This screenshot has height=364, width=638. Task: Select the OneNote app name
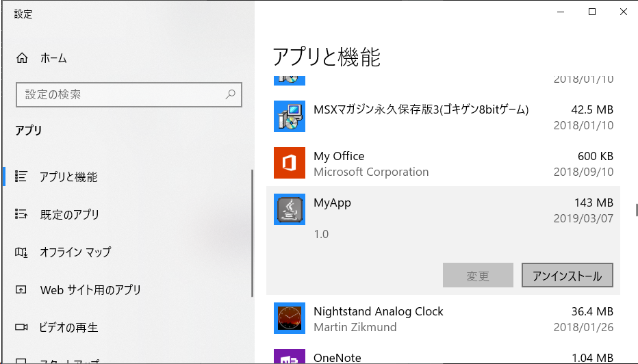(337, 358)
